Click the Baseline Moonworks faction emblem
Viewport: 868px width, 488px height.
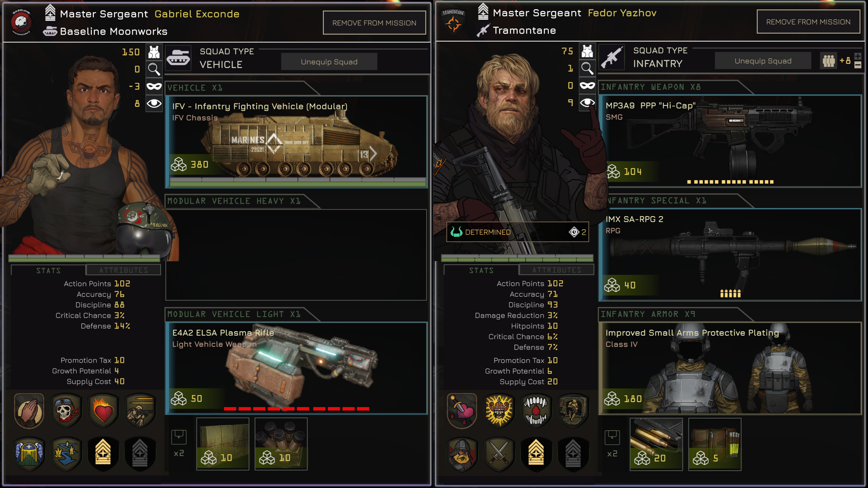click(21, 23)
